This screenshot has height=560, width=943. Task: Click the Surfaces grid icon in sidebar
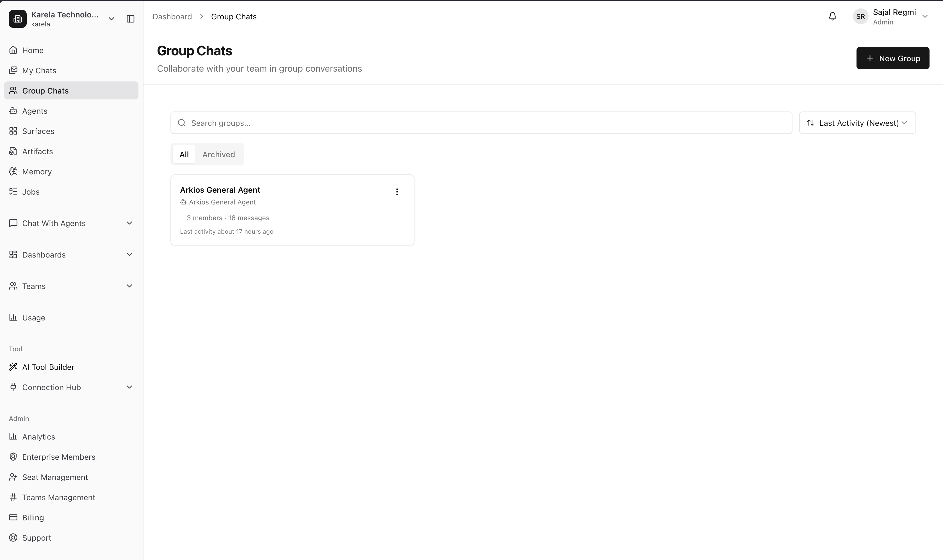[x=13, y=131]
